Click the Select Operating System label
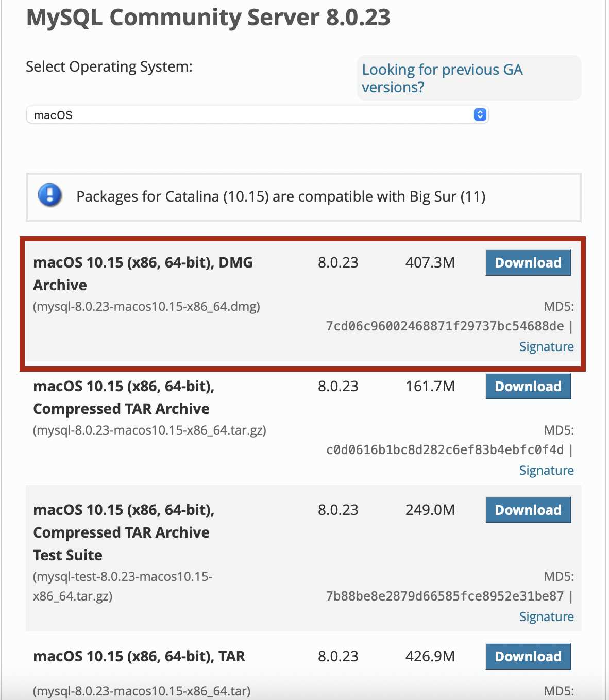The image size is (609, 700). coord(109,67)
